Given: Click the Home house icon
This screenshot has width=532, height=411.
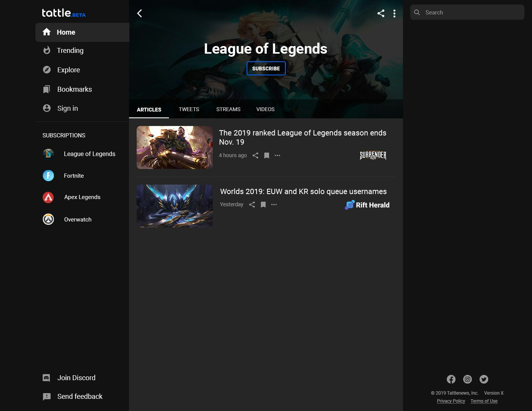Looking at the screenshot, I should [x=47, y=32].
